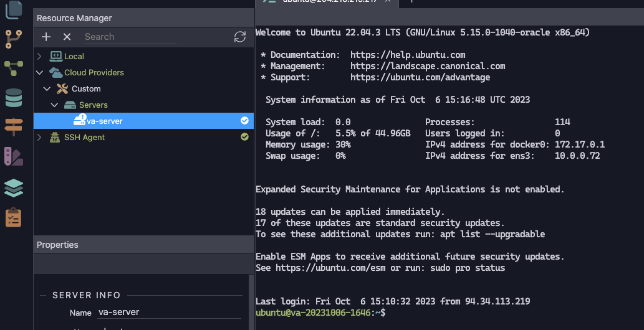The width and height of the screenshot is (644, 330).
Task: Click the 'Swap usage: 0%' text
Action: (x=305, y=156)
